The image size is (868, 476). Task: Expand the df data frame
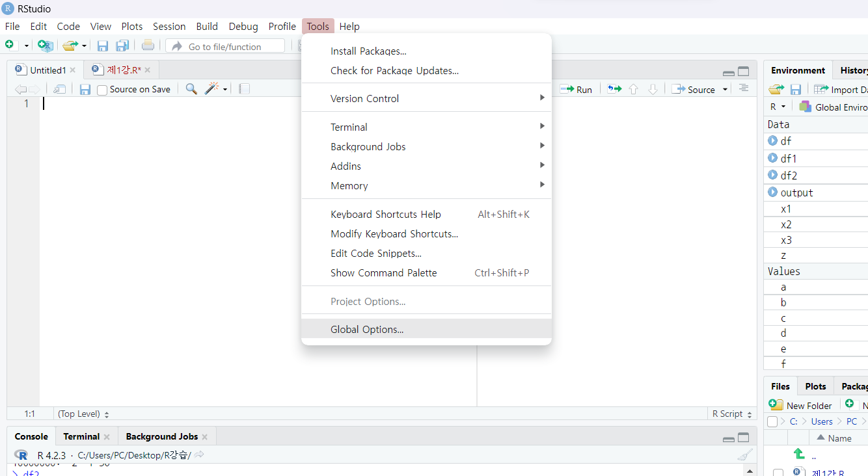tap(772, 140)
